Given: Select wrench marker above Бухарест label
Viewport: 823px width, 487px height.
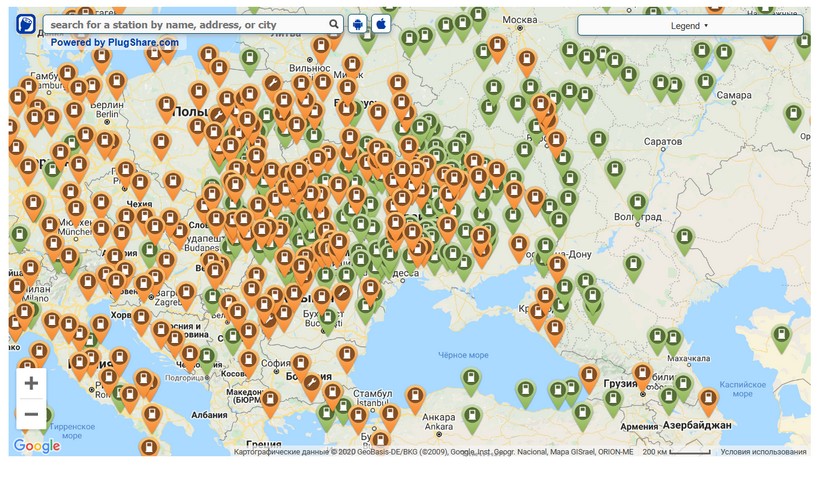Looking at the screenshot, I should (x=341, y=297).
